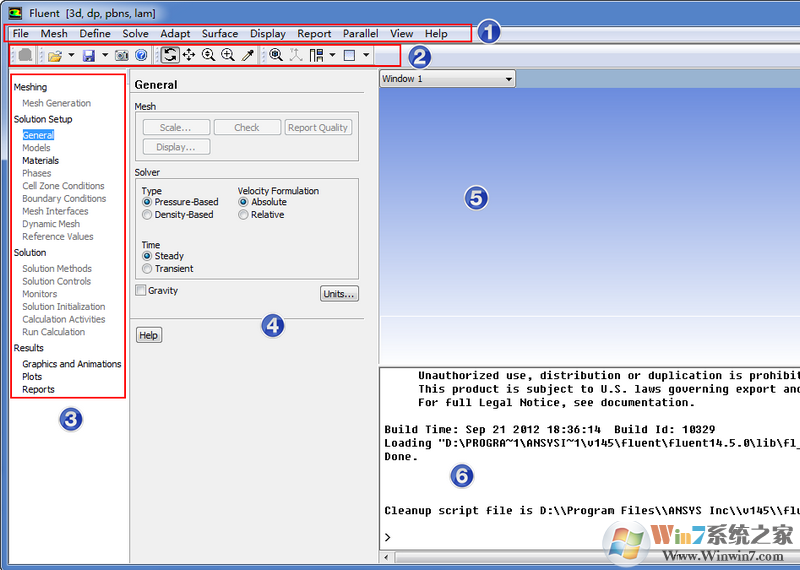
Task: Enable the Gravity checkbox
Action: click(141, 291)
